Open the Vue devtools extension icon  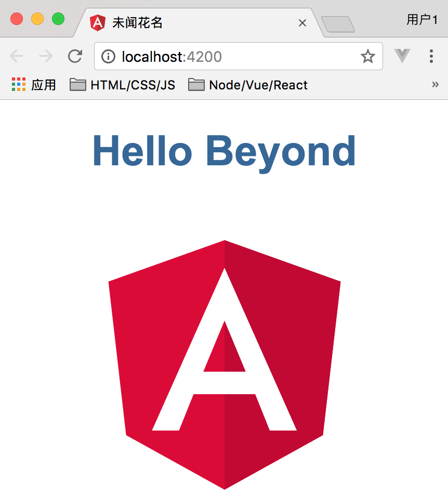[402, 56]
